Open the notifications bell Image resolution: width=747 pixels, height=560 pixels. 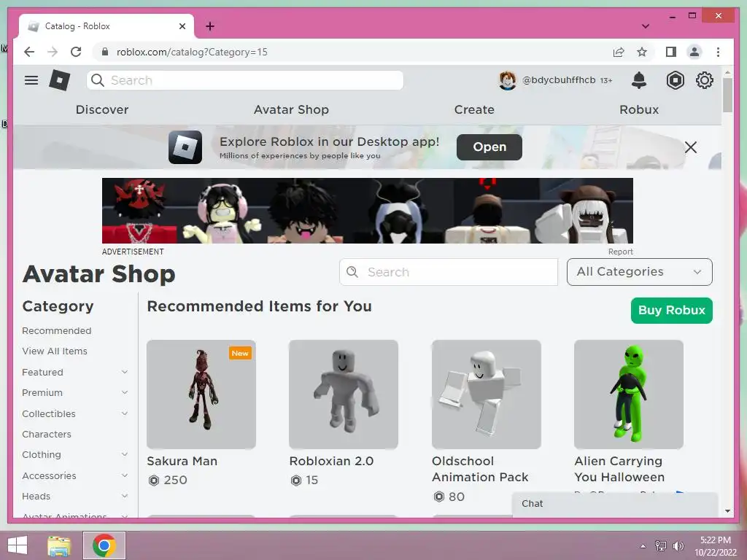coord(639,80)
